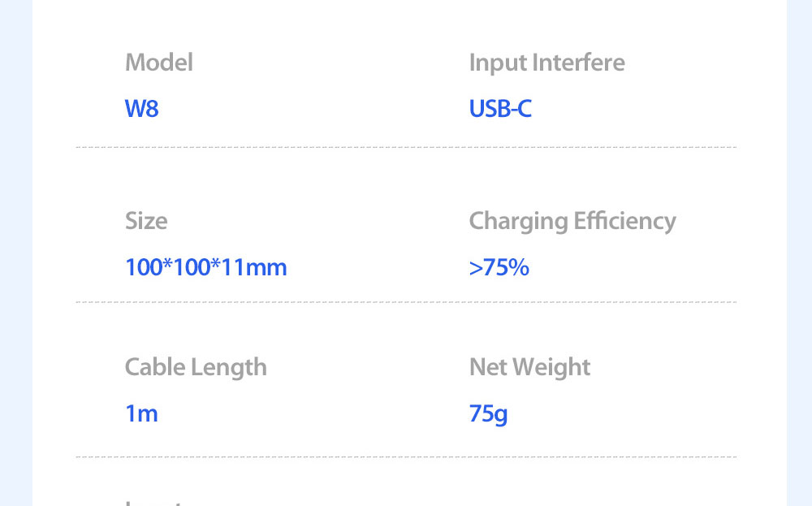The height and width of the screenshot is (506, 812).
Task: Click the Charging Efficiency heading
Action: click(x=572, y=222)
